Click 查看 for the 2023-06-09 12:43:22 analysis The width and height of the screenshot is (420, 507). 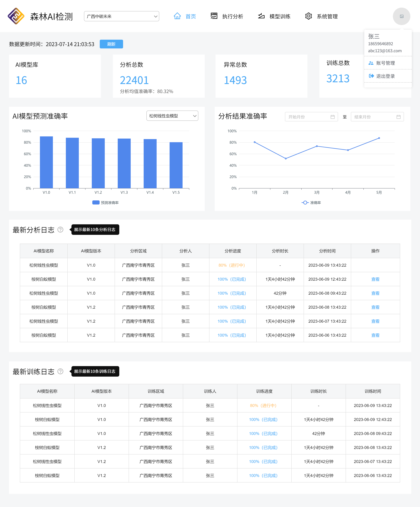[x=375, y=279]
